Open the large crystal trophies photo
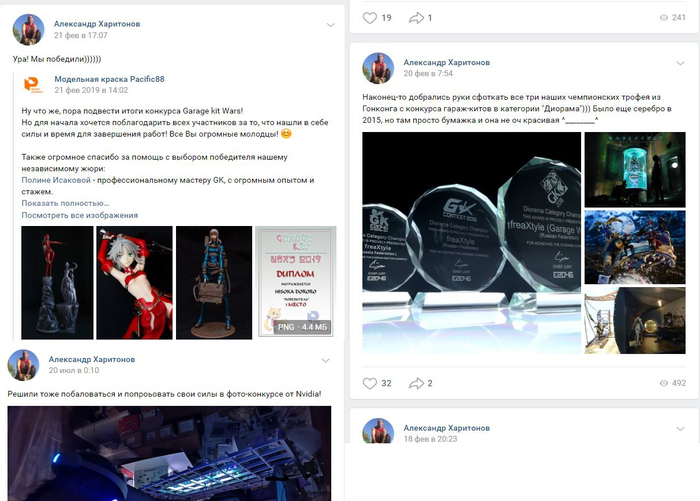Image resolution: width=700 pixels, height=501 pixels. (471, 243)
